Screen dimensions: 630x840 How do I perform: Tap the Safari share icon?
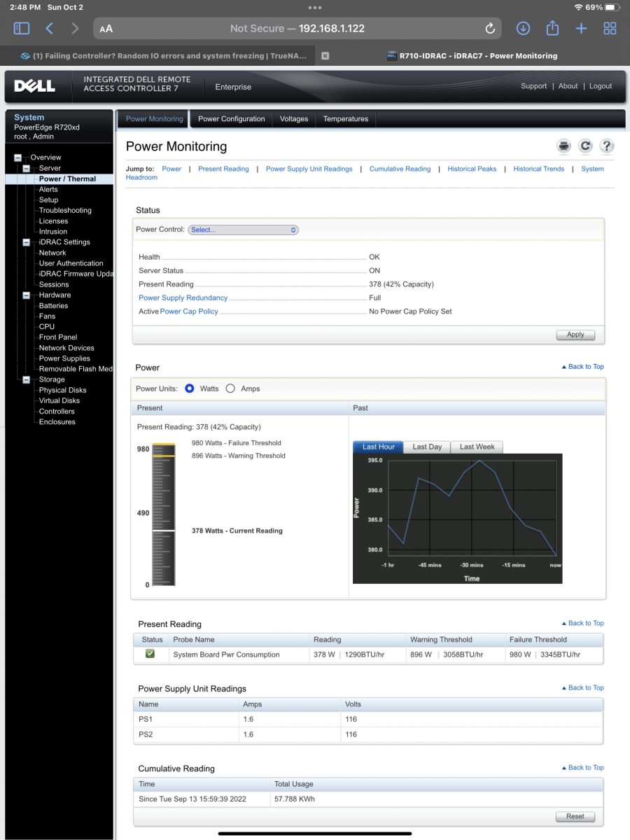[552, 27]
